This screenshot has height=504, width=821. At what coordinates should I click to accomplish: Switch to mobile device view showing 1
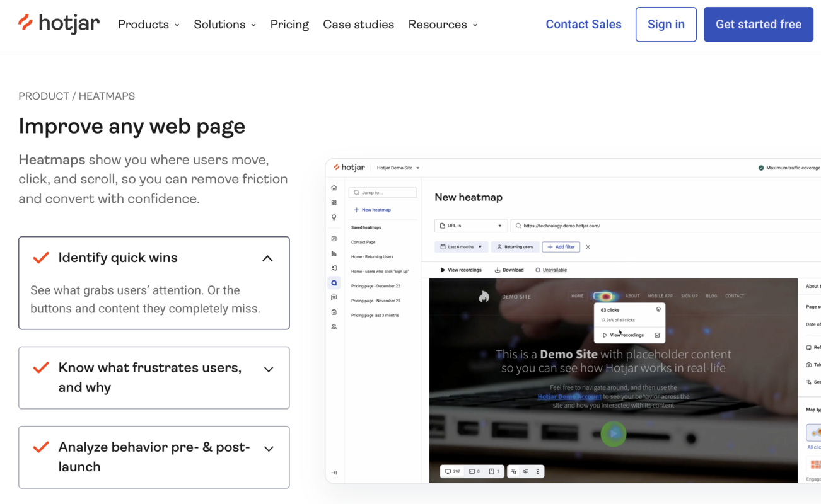pyautogui.click(x=496, y=471)
